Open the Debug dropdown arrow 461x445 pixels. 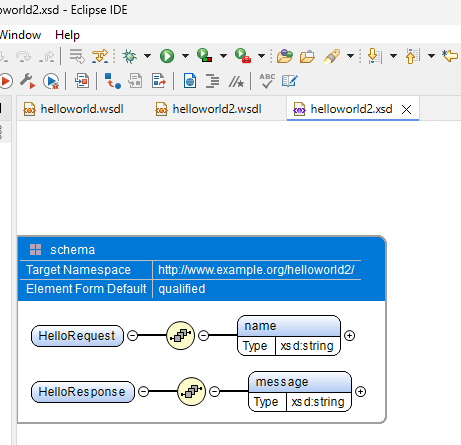[x=147, y=56]
